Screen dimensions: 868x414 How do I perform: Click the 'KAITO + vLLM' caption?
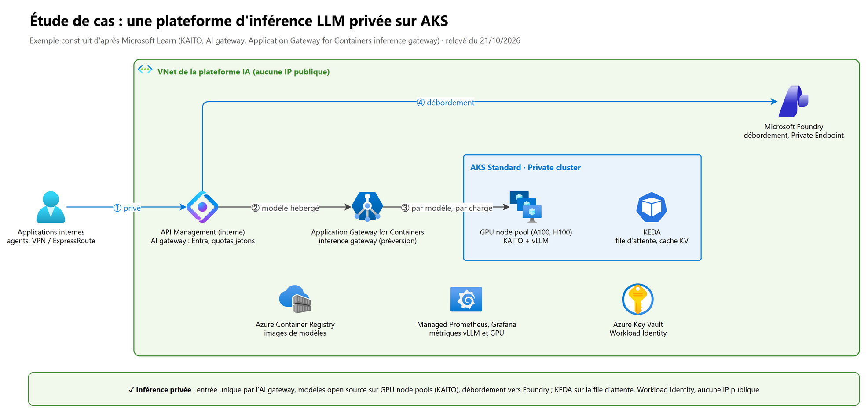point(526,241)
